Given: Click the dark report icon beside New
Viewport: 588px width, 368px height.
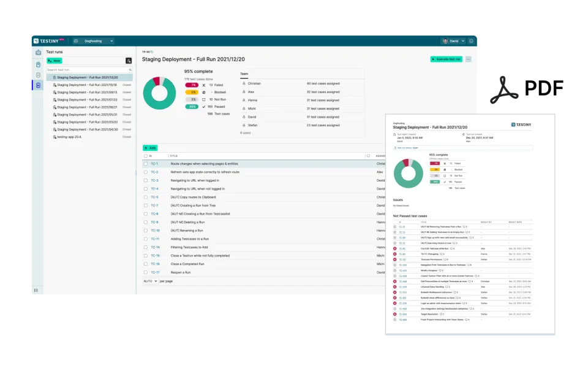Looking at the screenshot, I should [129, 61].
